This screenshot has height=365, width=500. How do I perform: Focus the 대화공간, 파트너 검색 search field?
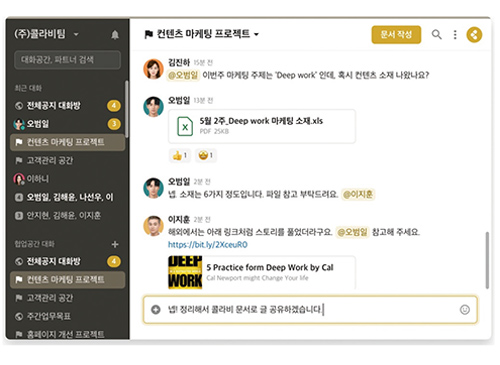pos(67,60)
